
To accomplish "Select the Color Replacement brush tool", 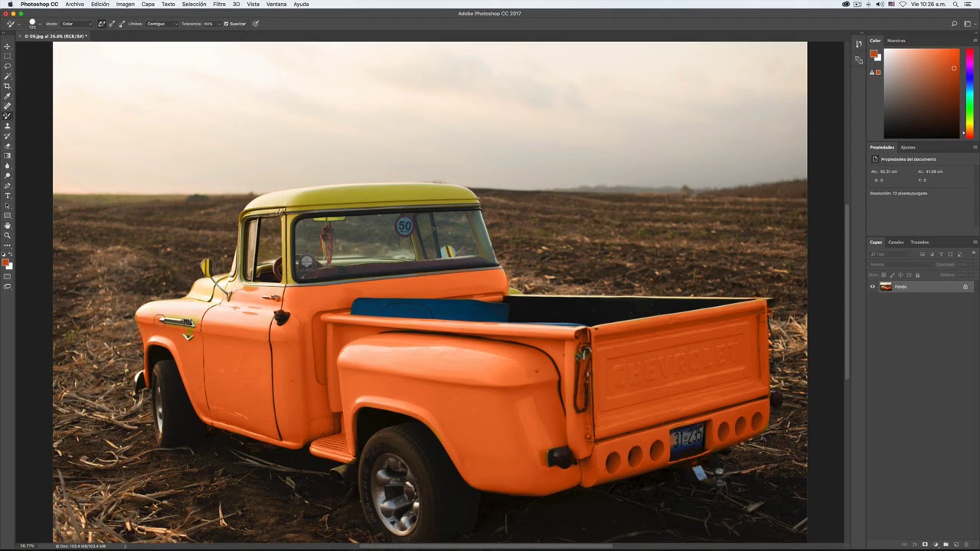I will point(8,116).
